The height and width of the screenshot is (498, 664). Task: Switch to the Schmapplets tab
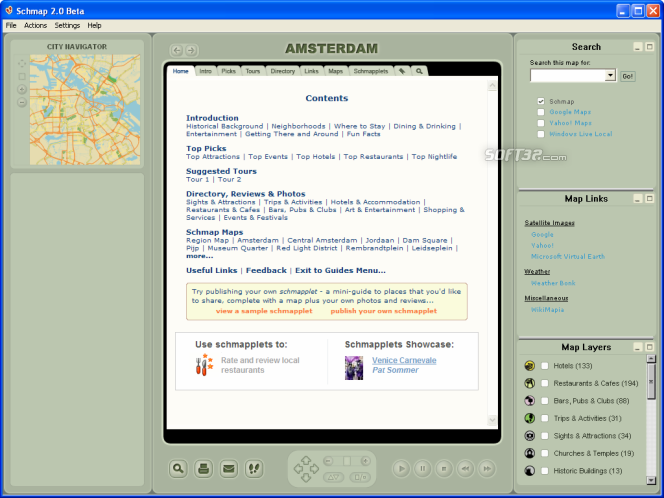click(x=371, y=71)
